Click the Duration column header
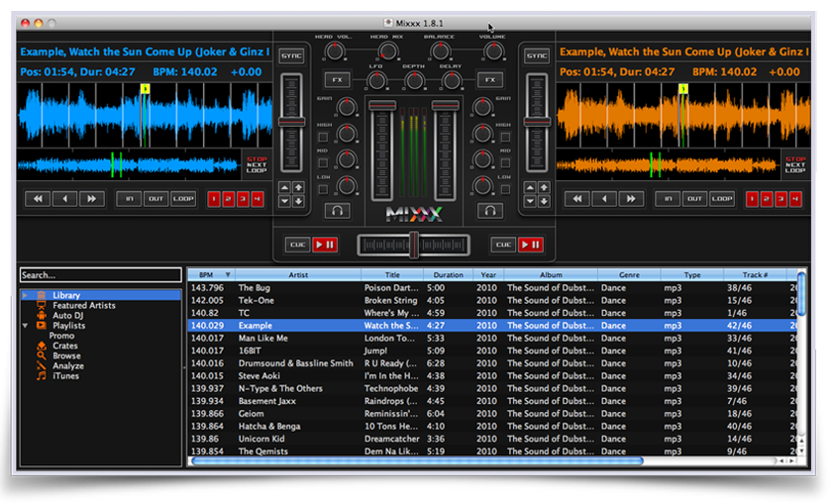 pyautogui.click(x=448, y=275)
